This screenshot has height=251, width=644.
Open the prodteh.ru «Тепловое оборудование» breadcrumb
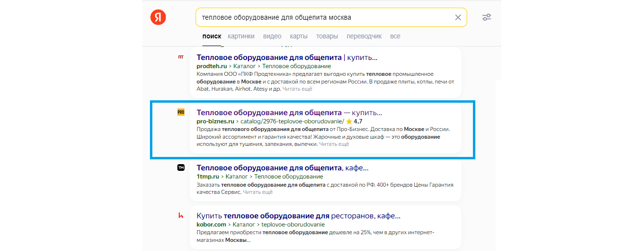tap(297, 66)
